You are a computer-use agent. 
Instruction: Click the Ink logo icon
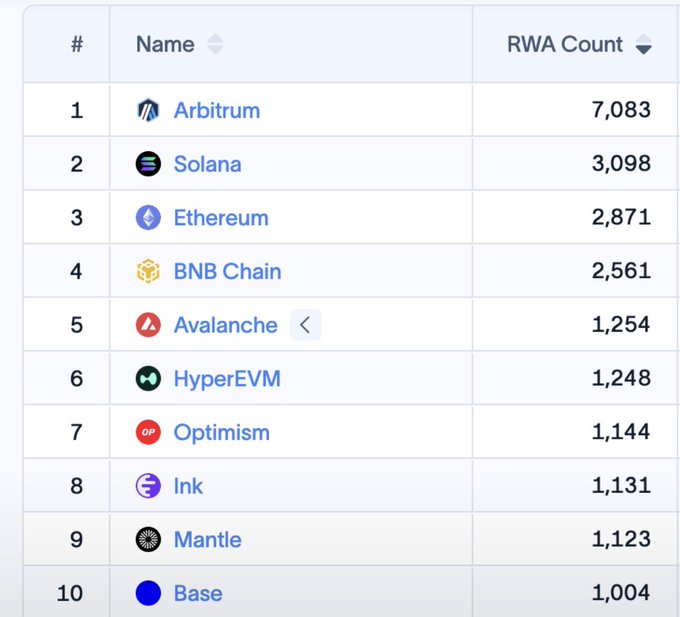pyautogui.click(x=148, y=486)
